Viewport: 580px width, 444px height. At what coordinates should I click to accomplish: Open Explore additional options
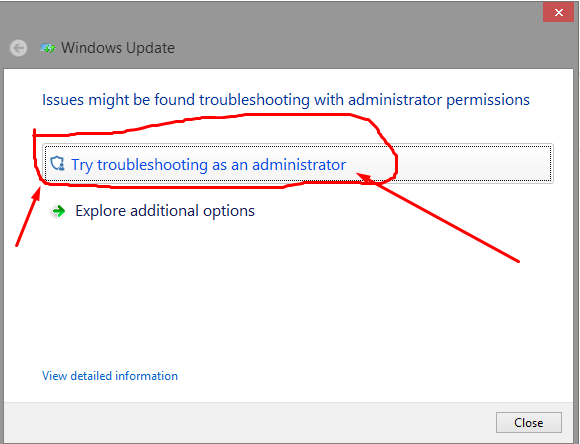tap(165, 211)
